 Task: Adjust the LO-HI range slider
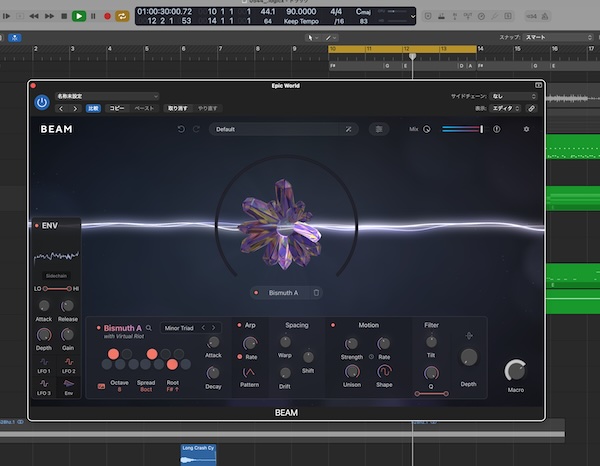pos(57,288)
